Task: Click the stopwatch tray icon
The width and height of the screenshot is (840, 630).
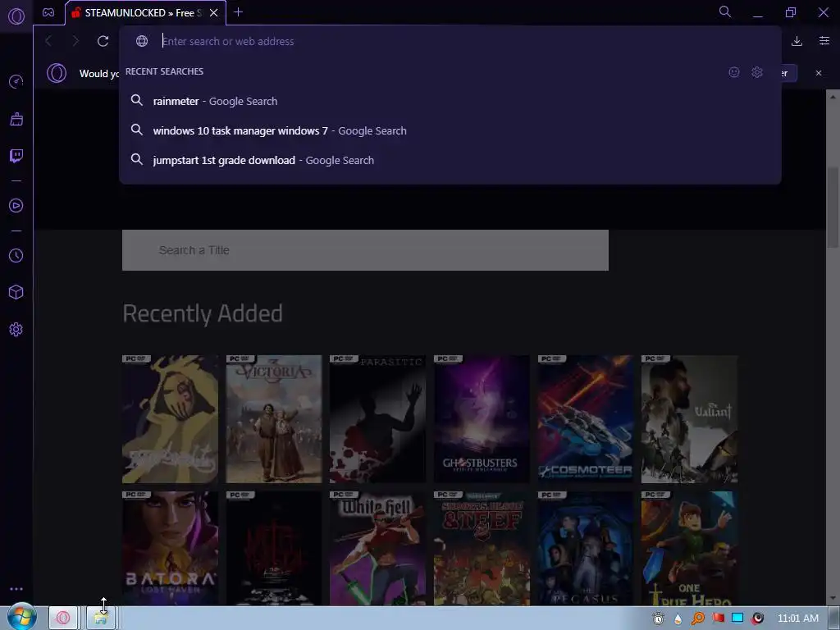Action: (659, 619)
